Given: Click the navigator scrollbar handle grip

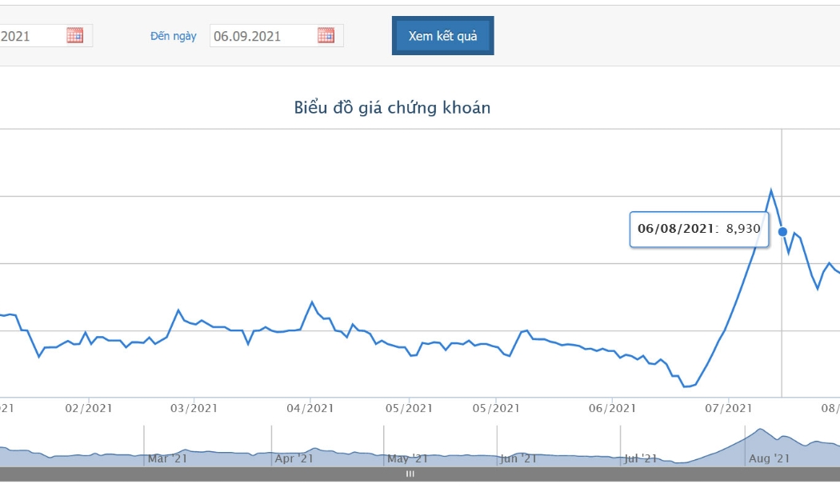Looking at the screenshot, I should 410,474.
